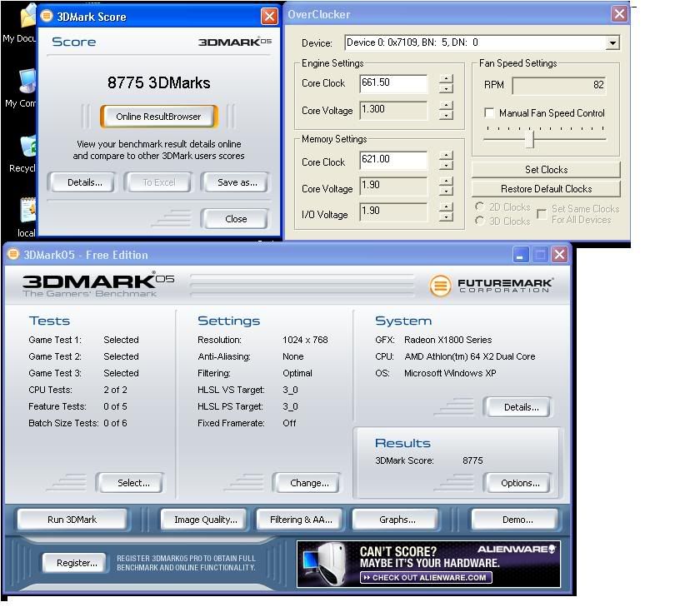The width and height of the screenshot is (700, 612).
Task: Close the 3DMark Score window
Action: pos(269,16)
